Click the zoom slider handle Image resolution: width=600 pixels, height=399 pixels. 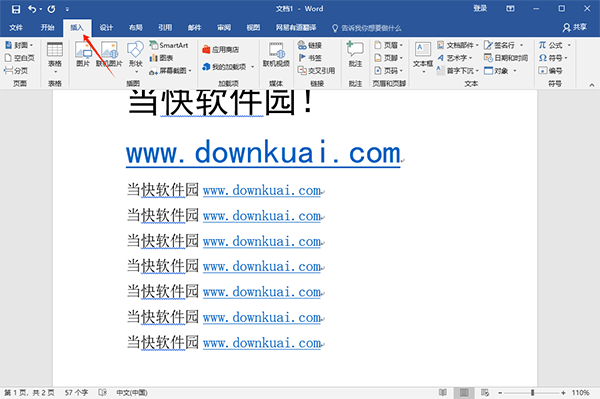(x=532, y=393)
